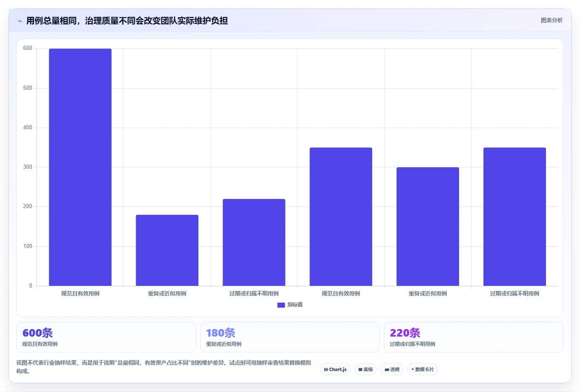Open the 180条 重复或近似用例 stat card

pyautogui.click(x=290, y=337)
